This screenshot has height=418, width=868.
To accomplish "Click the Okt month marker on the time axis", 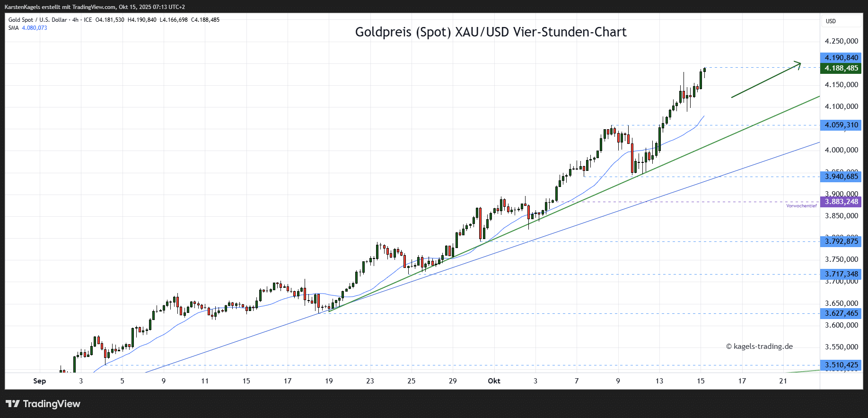I will tap(494, 381).
